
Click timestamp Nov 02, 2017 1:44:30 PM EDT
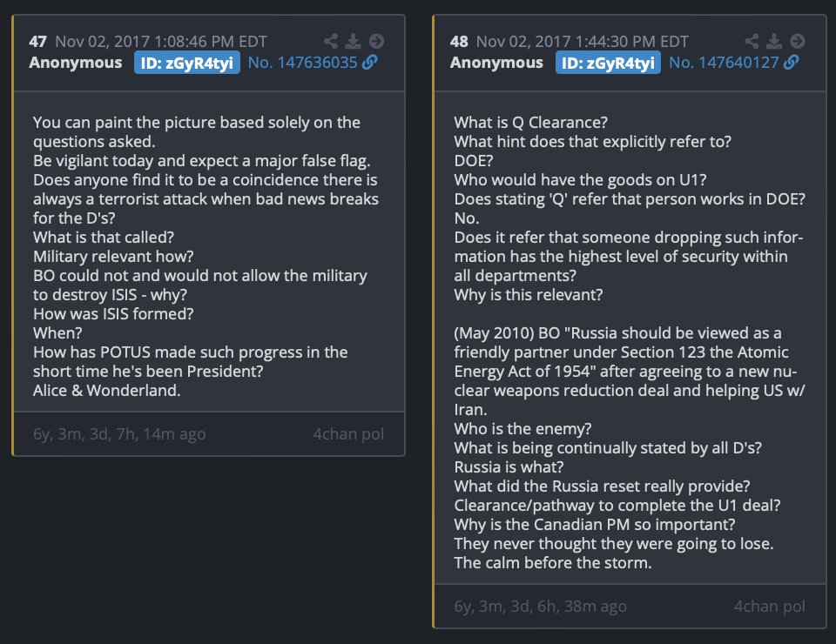coord(583,42)
